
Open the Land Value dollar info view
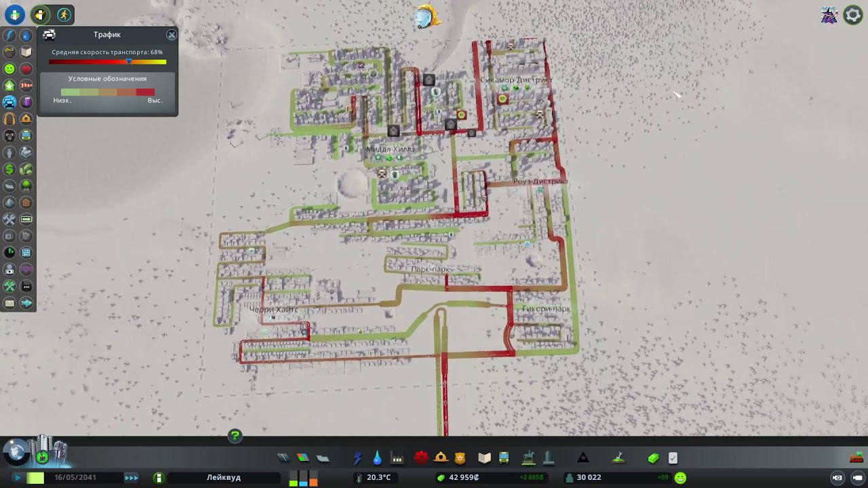pyautogui.click(x=9, y=169)
